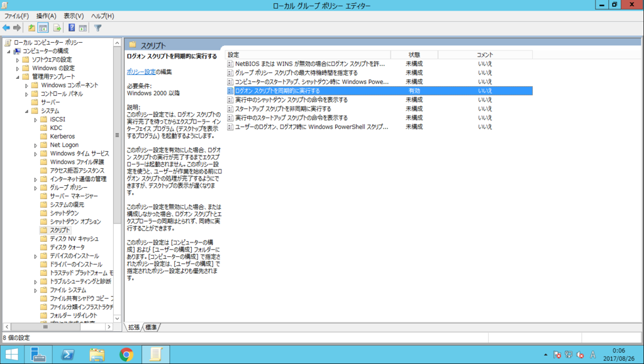644x364 pixels.
Task: Collapse the コンピューターの構成 node
Action: point(9,52)
